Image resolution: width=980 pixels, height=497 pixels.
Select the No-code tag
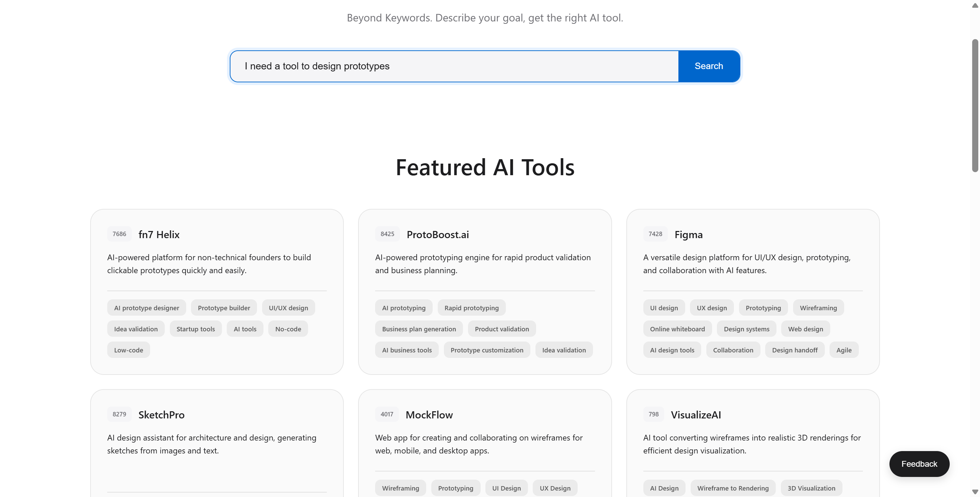point(288,329)
